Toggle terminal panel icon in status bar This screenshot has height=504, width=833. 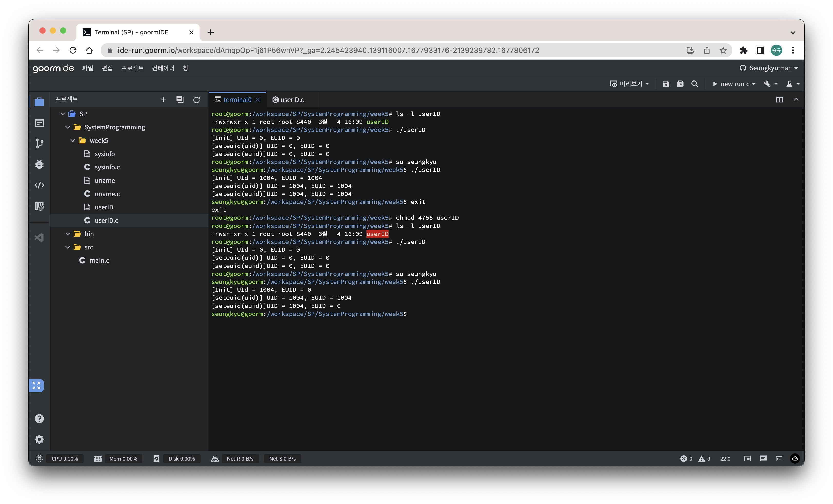pyautogui.click(x=779, y=459)
